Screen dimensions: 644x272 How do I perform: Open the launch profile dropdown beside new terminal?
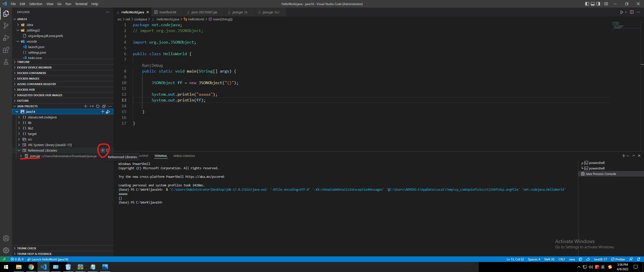(x=628, y=156)
